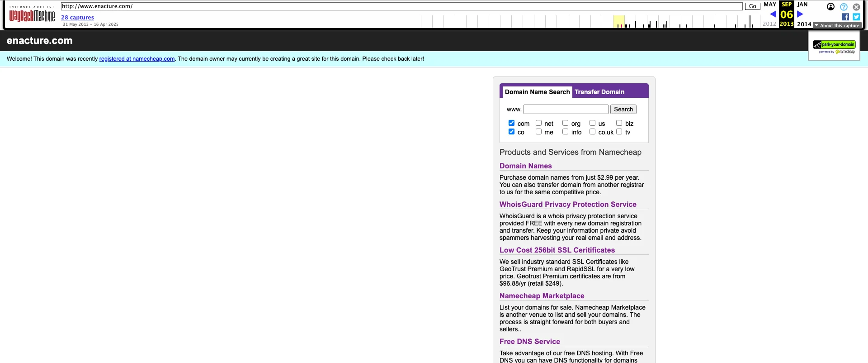Open Wayback help question mark icon

tap(844, 7)
